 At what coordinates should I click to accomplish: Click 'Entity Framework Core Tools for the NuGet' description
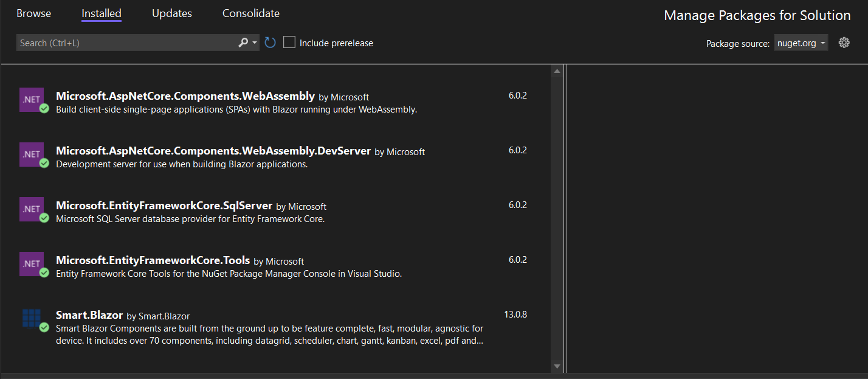[x=229, y=274]
